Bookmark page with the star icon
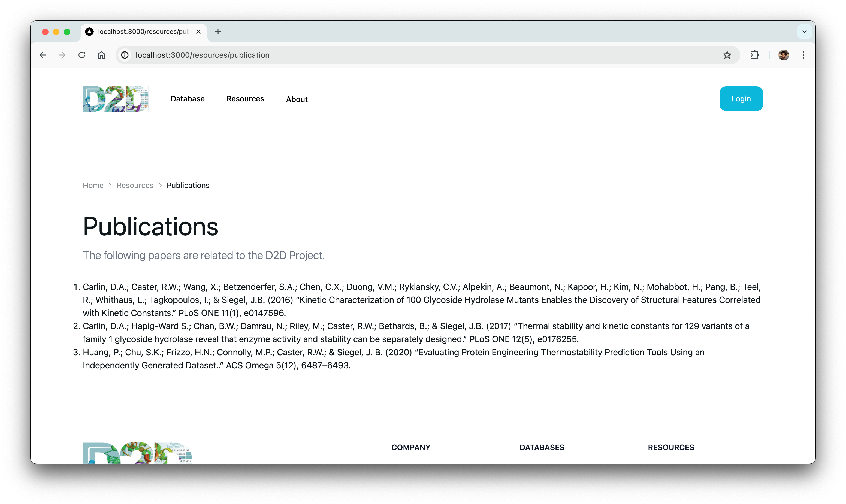Viewport: 846px width, 504px height. pos(727,55)
